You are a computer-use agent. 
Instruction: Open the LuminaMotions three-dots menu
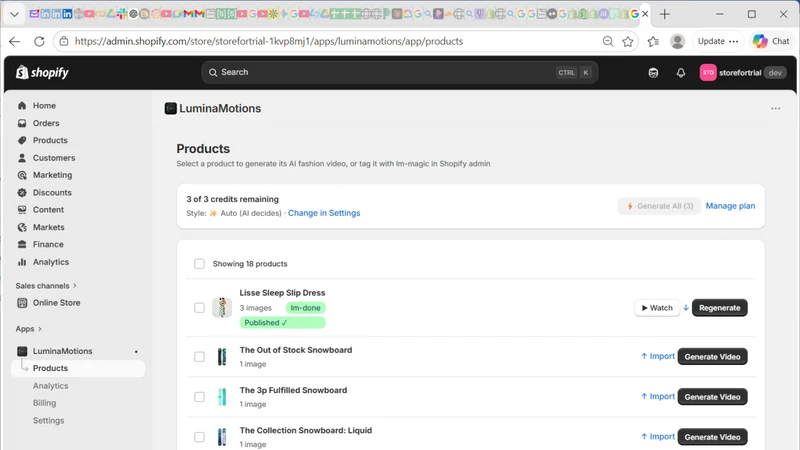click(776, 109)
